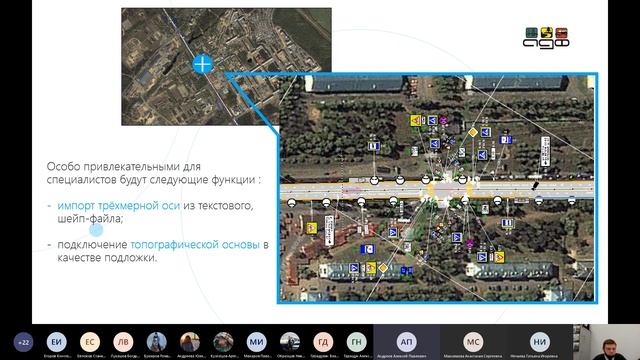The height and width of the screenshot is (360, 640).
Task: Select participant avatar with initials ЕС
Action: pos(90,342)
